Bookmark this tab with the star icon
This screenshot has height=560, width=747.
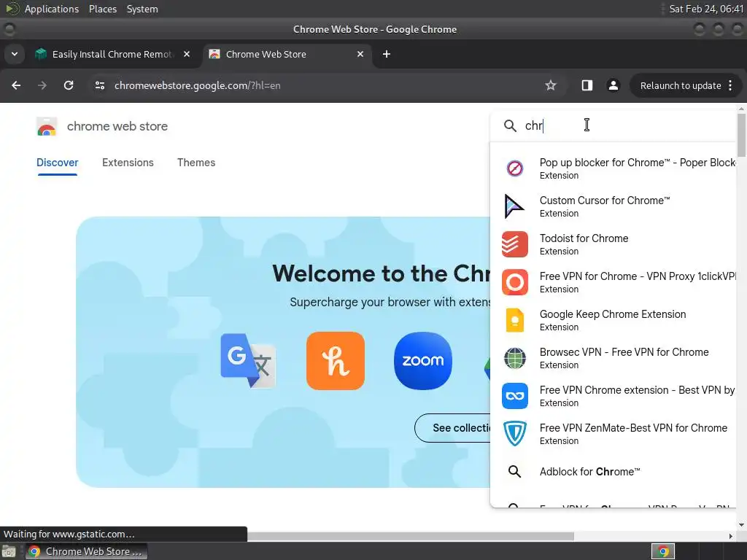(551, 85)
